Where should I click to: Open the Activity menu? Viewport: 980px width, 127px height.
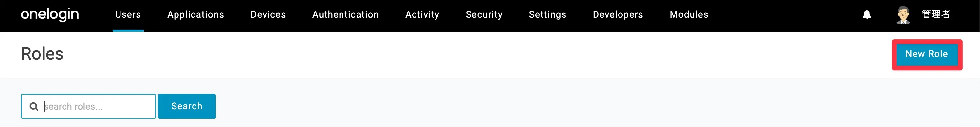pos(422,14)
